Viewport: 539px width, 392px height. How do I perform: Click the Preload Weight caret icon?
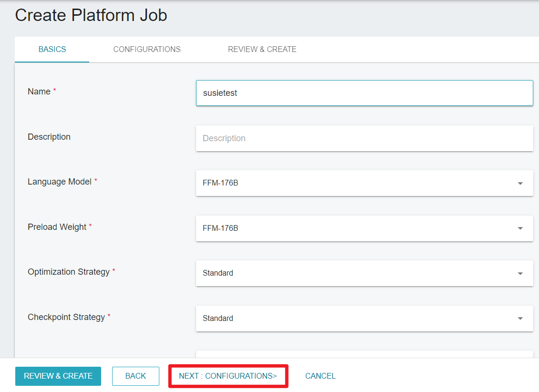pyautogui.click(x=520, y=228)
